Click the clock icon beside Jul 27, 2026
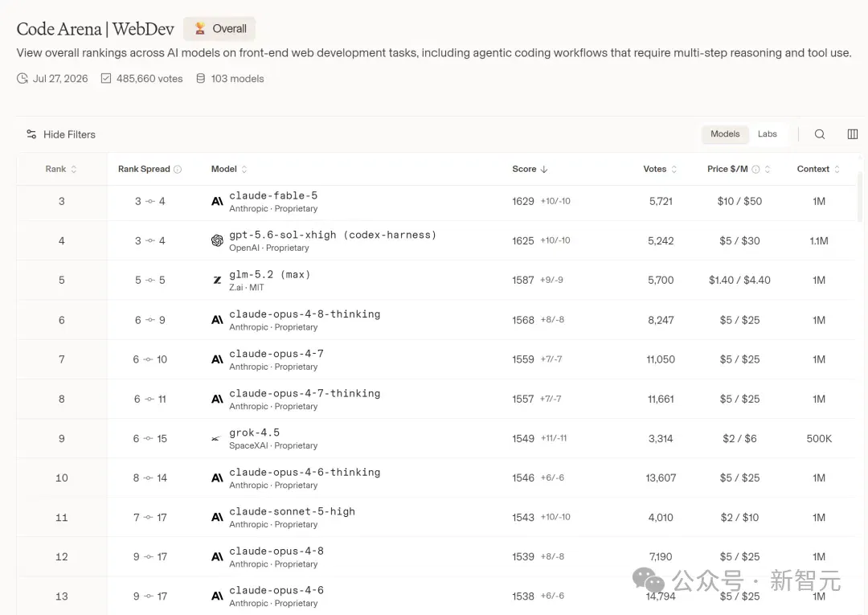 23,79
